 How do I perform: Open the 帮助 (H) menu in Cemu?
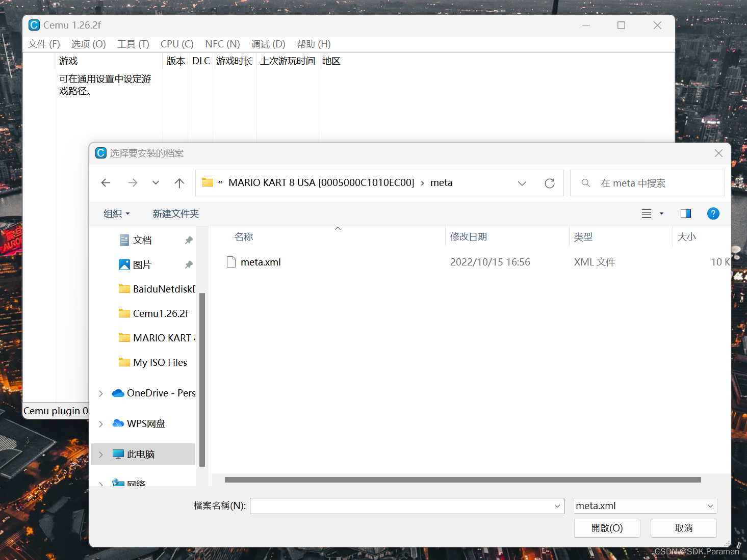(314, 44)
